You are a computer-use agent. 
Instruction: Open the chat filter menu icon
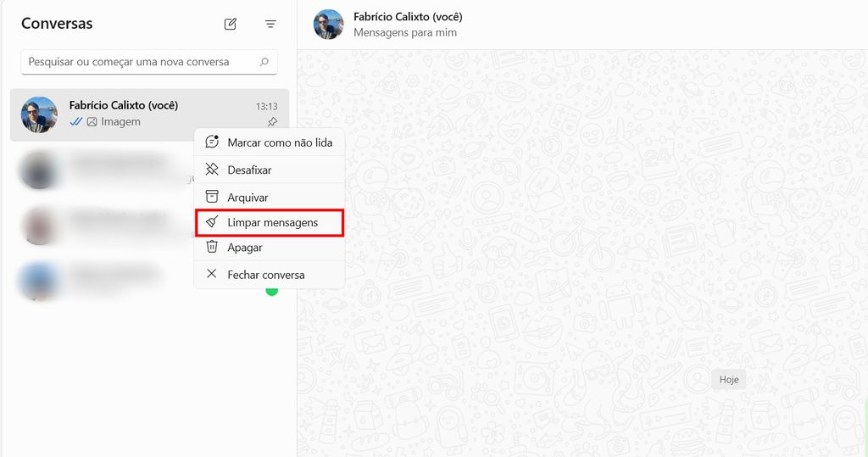tap(270, 24)
